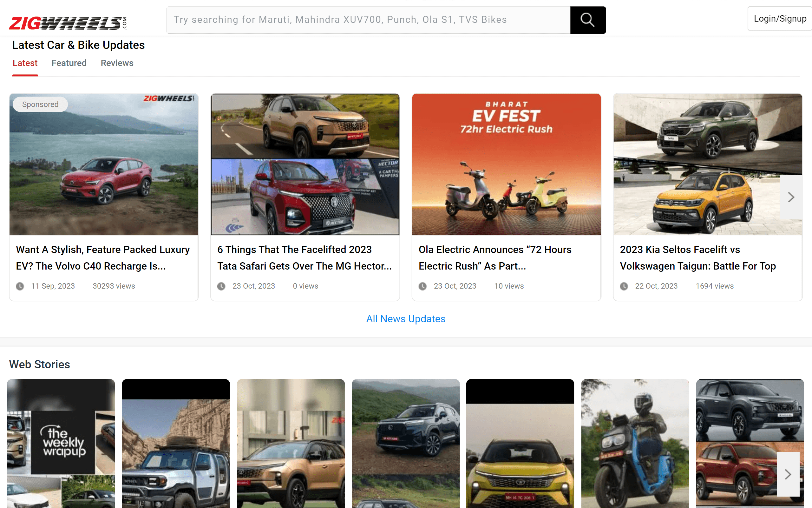Open the Toyota off-roader web story
The image size is (812, 508).
tap(176, 444)
